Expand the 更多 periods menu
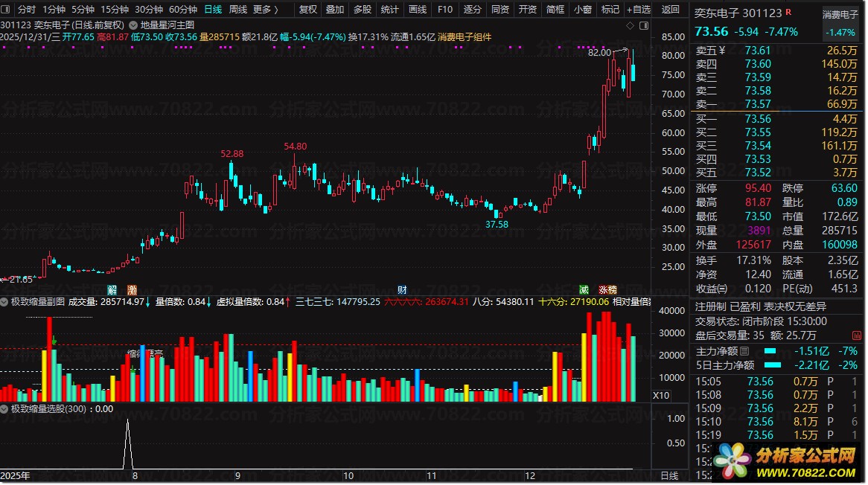The width and height of the screenshot is (868, 485). (x=266, y=10)
